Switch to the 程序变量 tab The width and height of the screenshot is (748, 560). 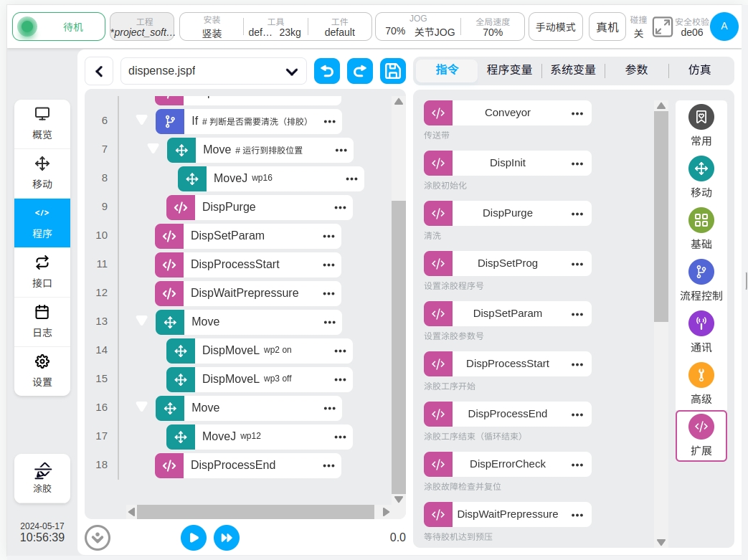509,70
